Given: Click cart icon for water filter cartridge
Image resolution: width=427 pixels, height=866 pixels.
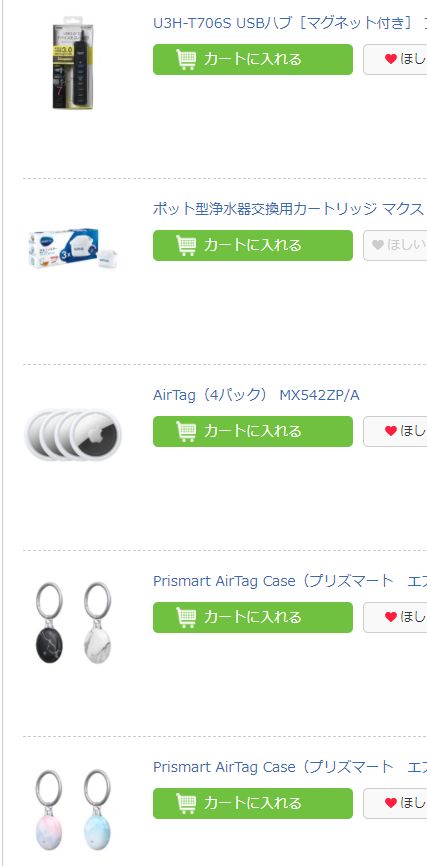Looking at the screenshot, I should pyautogui.click(x=186, y=245).
